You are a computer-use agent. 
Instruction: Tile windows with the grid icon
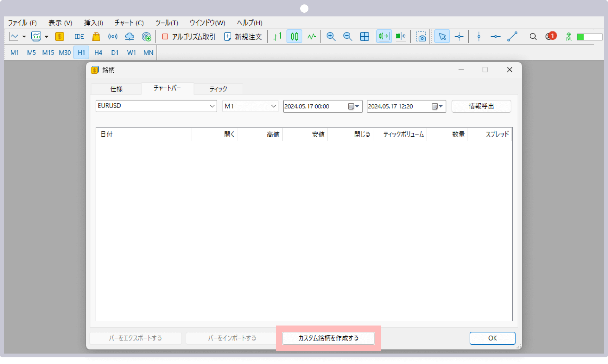pos(364,37)
